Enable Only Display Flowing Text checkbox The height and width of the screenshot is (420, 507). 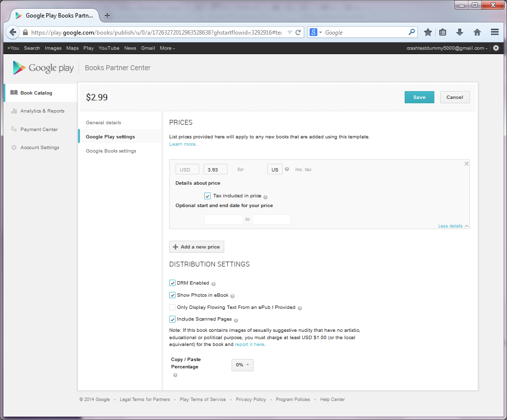coord(173,307)
